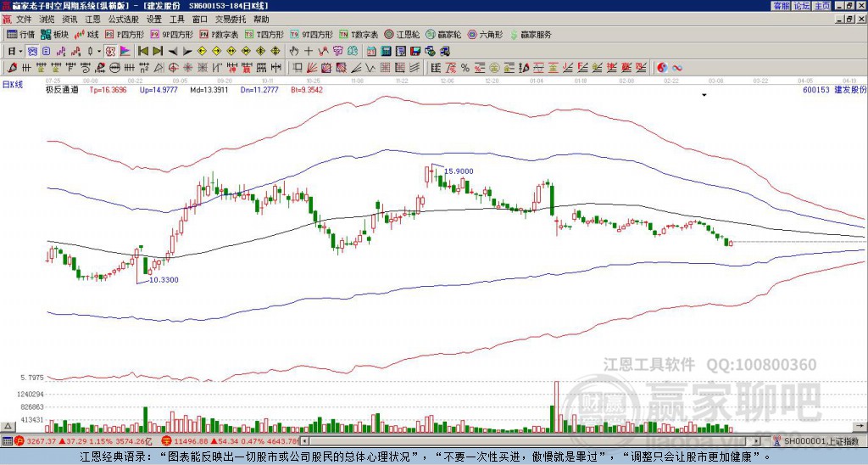The height and width of the screenshot is (465, 868).
Task: Click the yin-yang icon
Action: click(662, 68)
